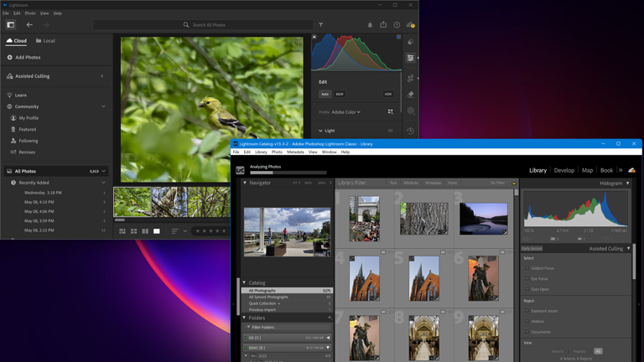The width and height of the screenshot is (644, 362).
Task: Click the HDR button
Action: coord(387,94)
